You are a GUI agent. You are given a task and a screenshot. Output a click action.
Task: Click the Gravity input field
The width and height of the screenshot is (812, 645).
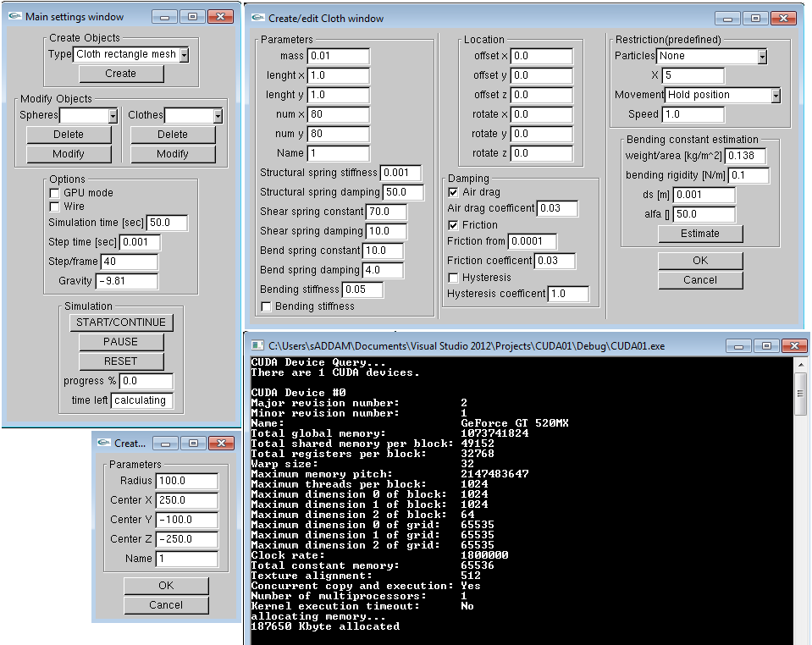[127, 281]
